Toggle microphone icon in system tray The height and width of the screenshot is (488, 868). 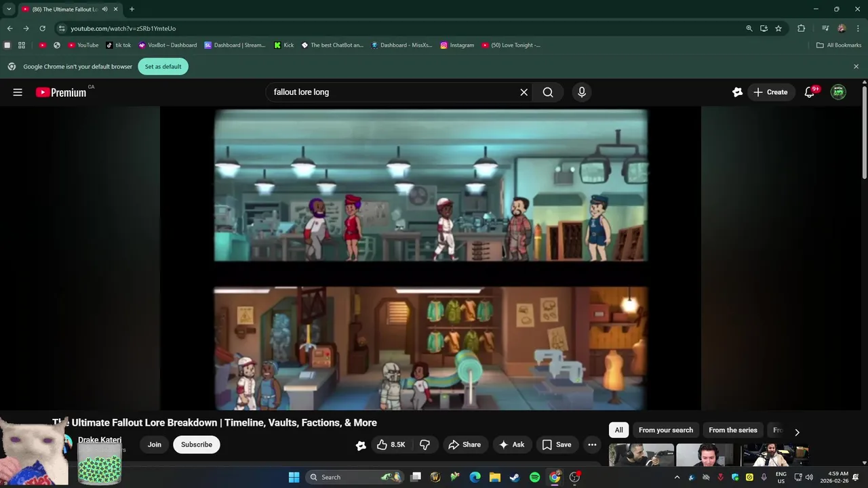[764, 477]
